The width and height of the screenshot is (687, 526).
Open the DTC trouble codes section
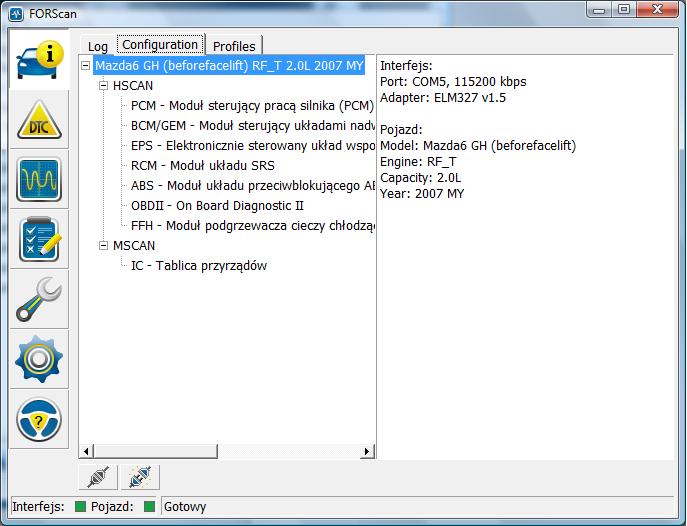(39, 122)
